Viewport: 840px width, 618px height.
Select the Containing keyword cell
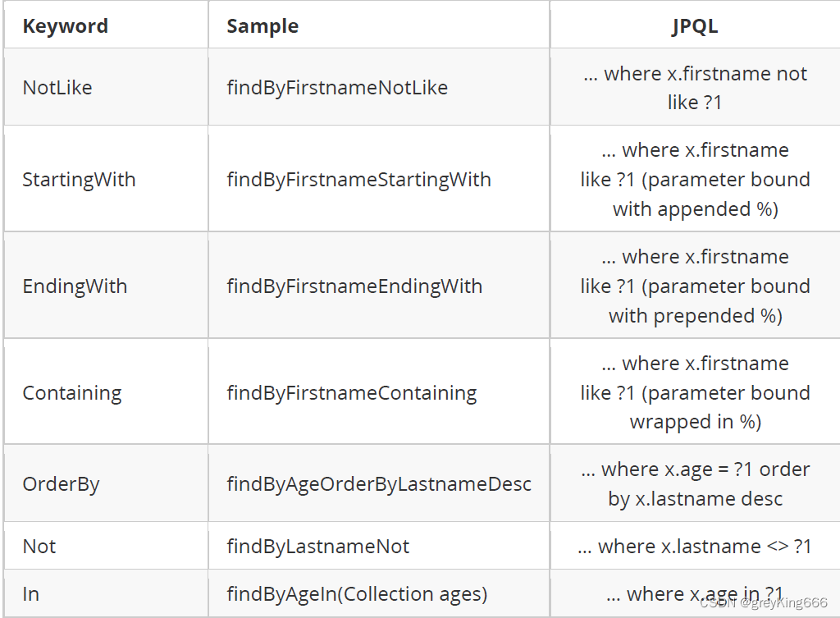coord(71,393)
